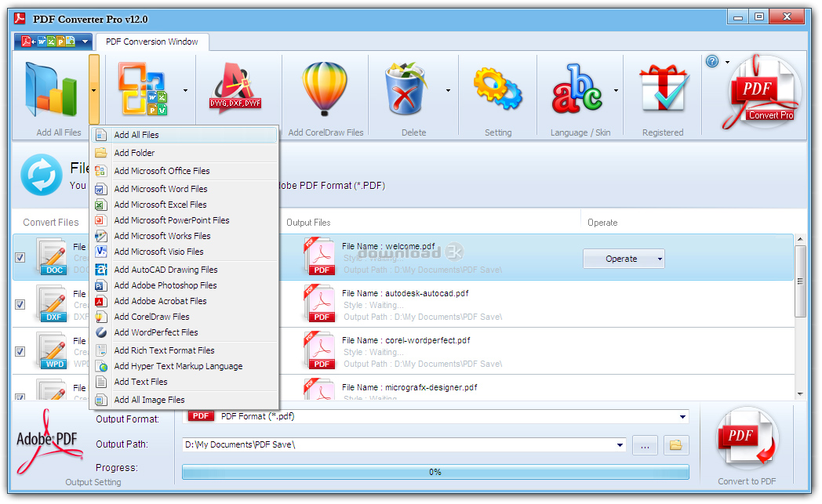Image resolution: width=822 pixels, height=504 pixels.
Task: Click the Convert Files column header
Action: coord(51,223)
